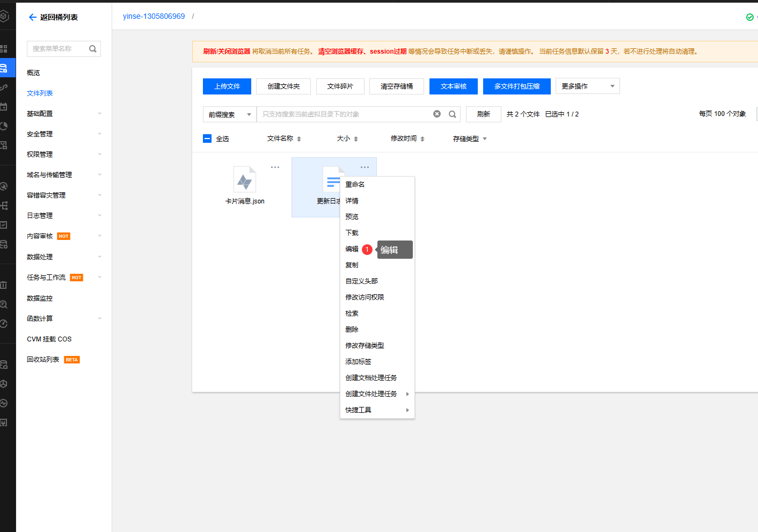Click the magnifier icon in the prefix search box
Image resolution: width=758 pixels, height=532 pixels.
point(453,114)
